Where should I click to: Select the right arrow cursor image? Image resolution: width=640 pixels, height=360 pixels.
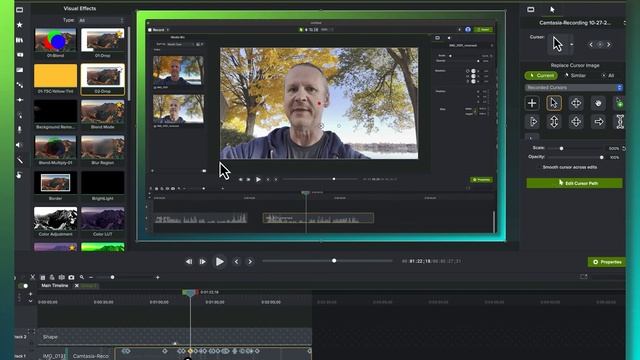[x=598, y=122]
